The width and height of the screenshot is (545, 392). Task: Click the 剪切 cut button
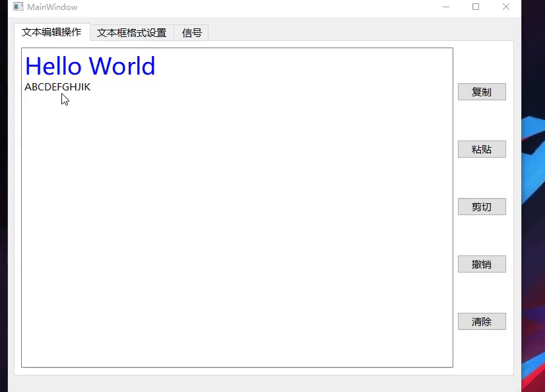point(482,207)
